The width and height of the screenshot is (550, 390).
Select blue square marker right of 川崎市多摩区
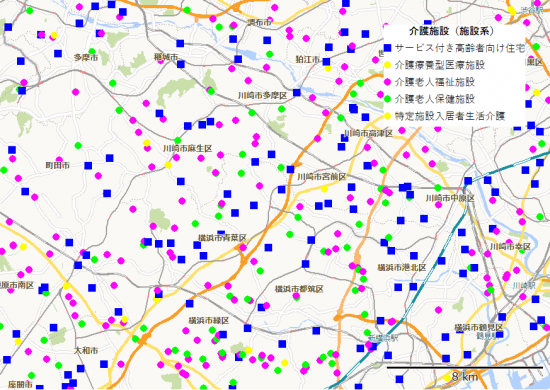(x=297, y=93)
